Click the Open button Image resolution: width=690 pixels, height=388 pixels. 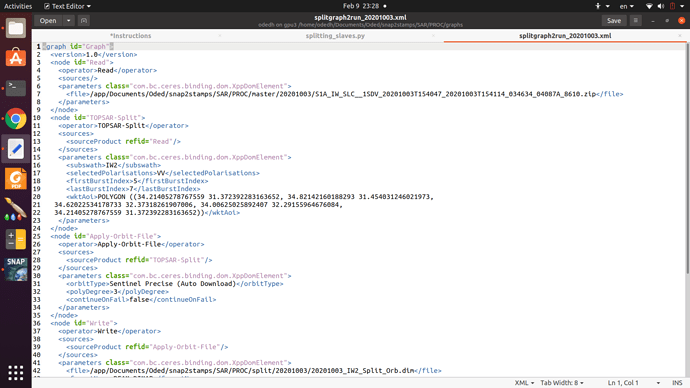(48, 21)
